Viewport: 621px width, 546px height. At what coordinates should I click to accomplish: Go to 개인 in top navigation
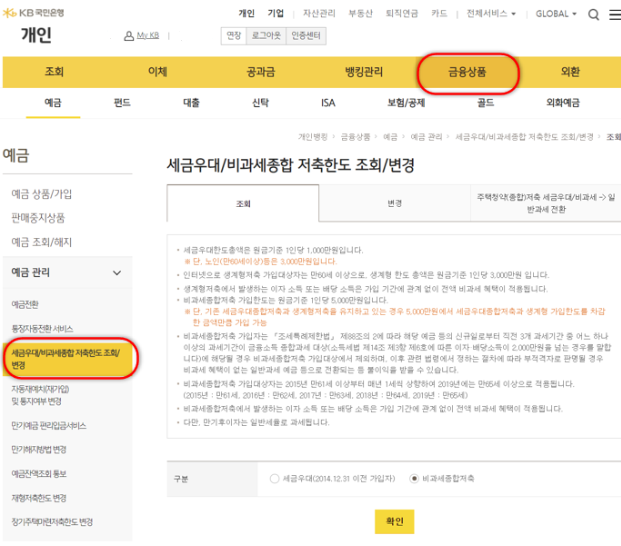tap(246, 13)
